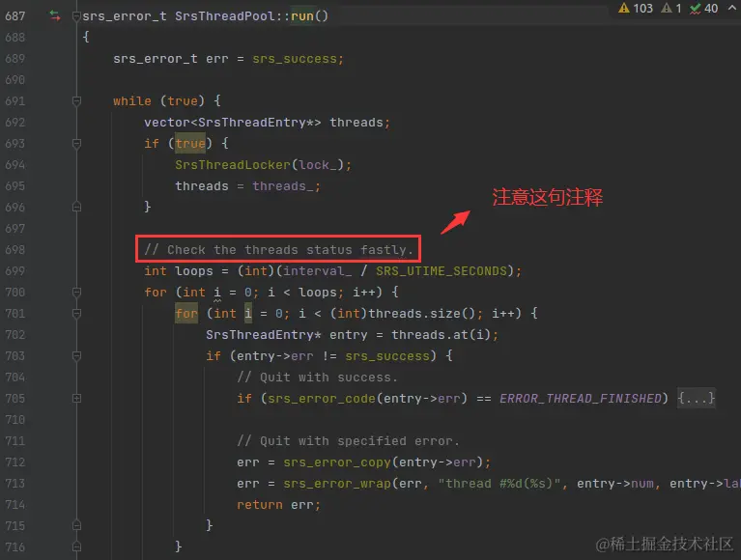Click line number 698 in the gutter

point(14,249)
